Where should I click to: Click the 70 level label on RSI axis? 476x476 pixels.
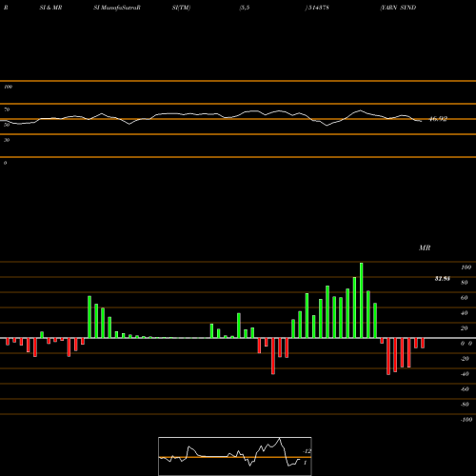[7, 109]
